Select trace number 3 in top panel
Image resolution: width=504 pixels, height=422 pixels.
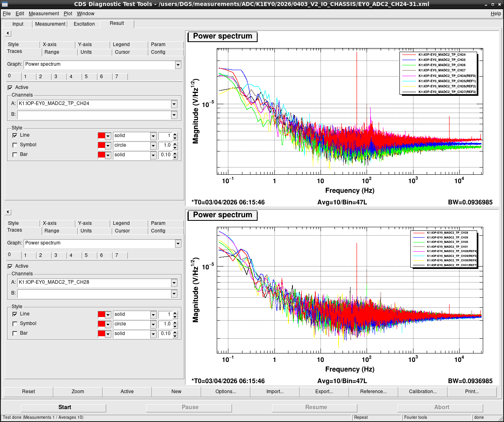(x=56, y=77)
